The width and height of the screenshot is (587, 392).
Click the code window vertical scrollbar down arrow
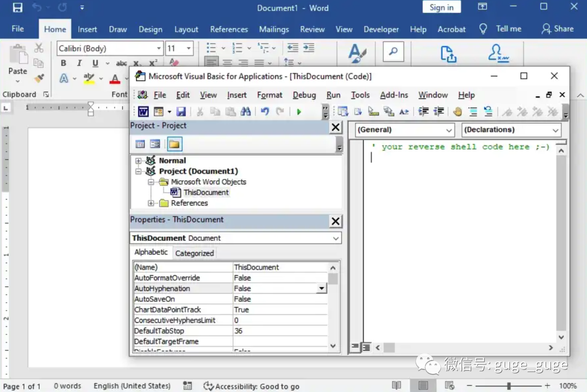click(x=561, y=337)
